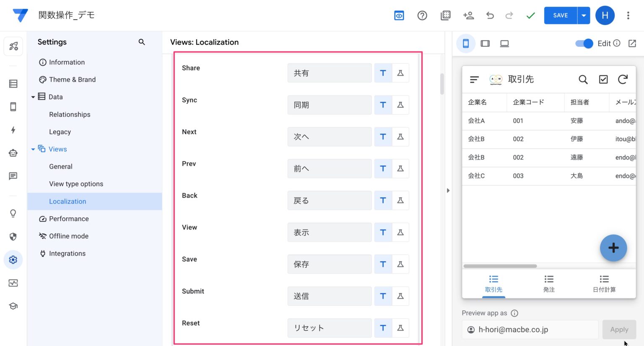Click the Preview app as email field

pyautogui.click(x=530, y=329)
